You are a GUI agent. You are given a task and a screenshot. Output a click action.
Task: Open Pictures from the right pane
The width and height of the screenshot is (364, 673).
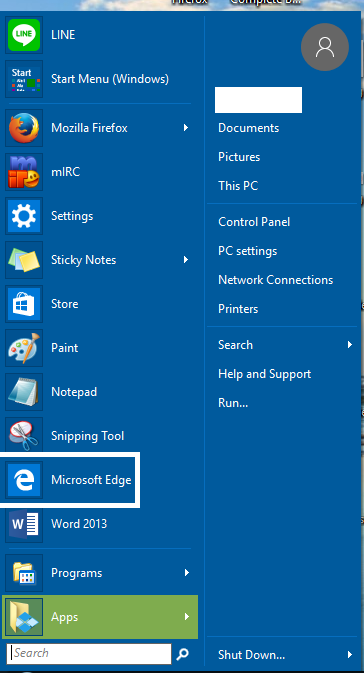click(239, 157)
